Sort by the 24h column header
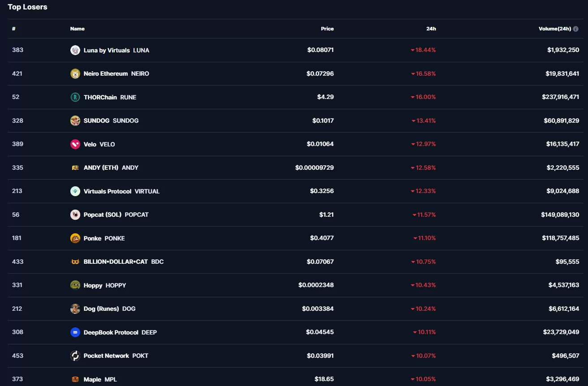The width and height of the screenshot is (588, 386). 431,29
